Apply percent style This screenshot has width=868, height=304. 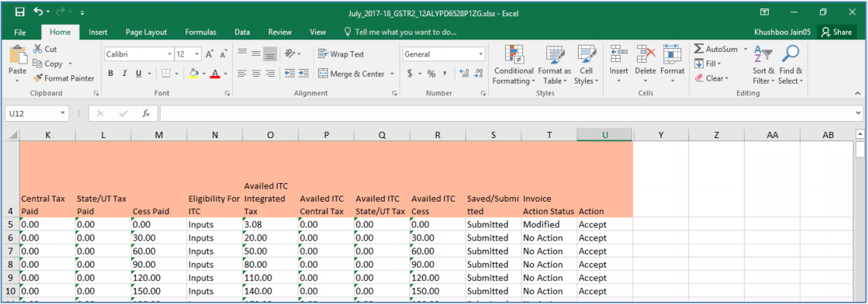(431, 74)
